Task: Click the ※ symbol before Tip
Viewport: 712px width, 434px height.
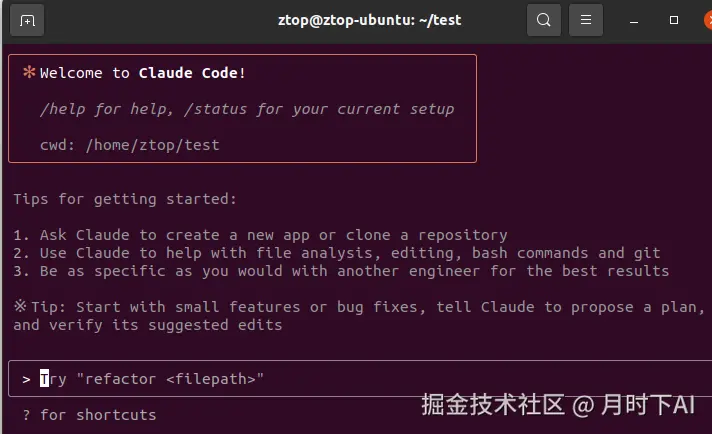Action: [x=20, y=307]
